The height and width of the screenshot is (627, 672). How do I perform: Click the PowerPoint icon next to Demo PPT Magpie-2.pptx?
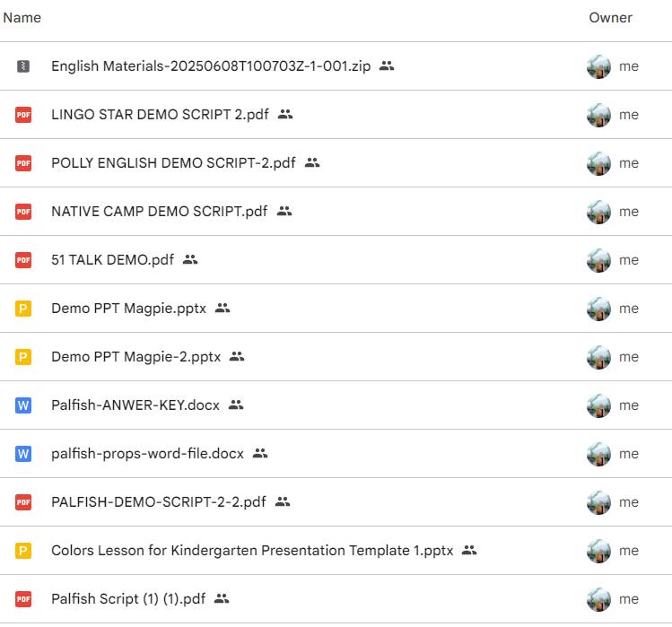click(23, 357)
